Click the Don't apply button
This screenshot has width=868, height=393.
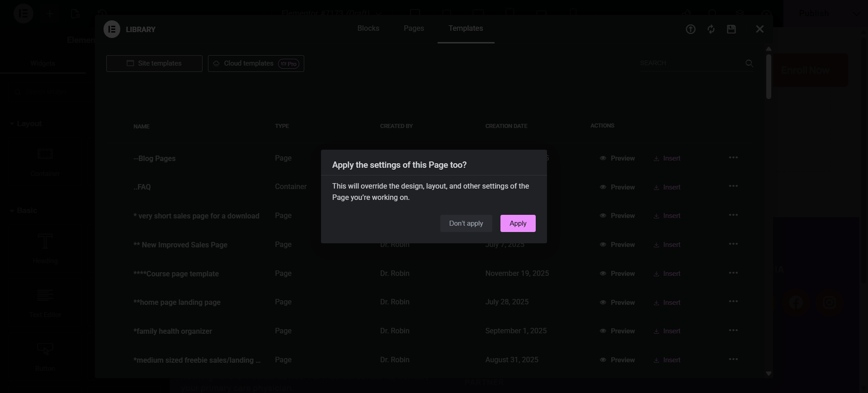466,223
